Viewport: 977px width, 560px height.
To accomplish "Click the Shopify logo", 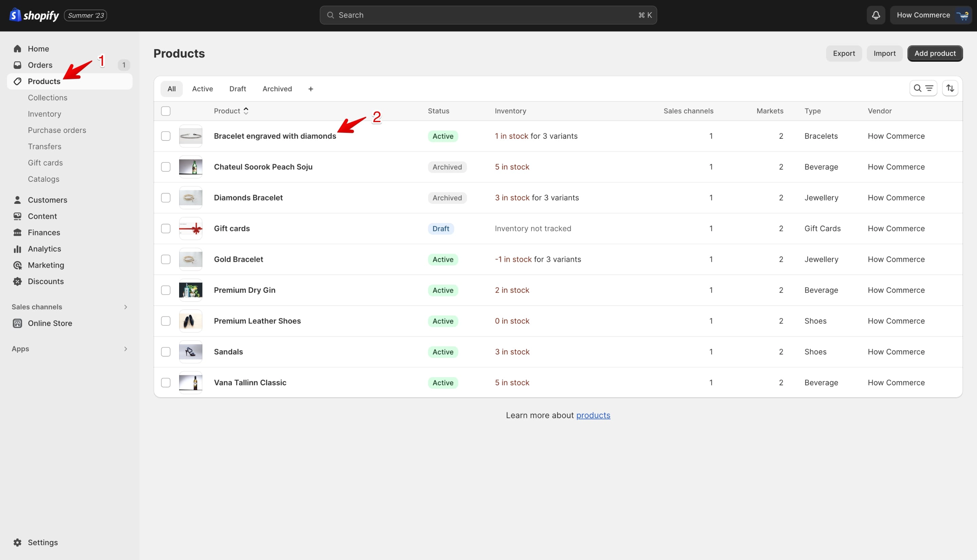I will 34,15.
